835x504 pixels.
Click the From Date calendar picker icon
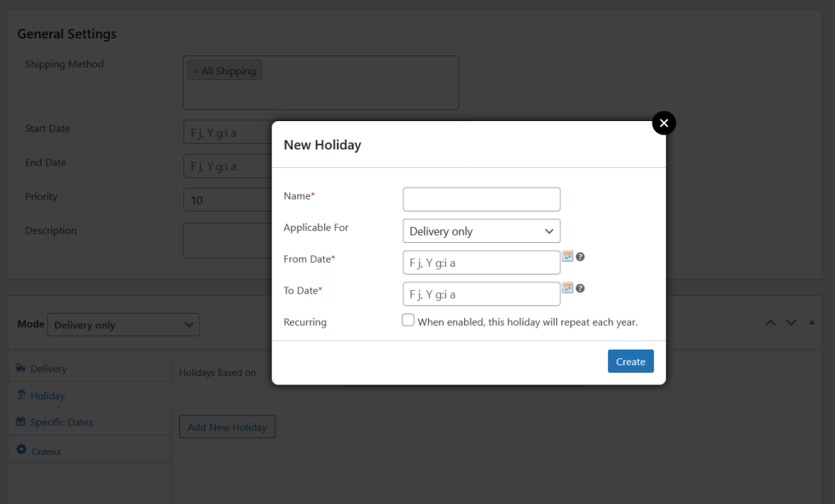point(568,257)
